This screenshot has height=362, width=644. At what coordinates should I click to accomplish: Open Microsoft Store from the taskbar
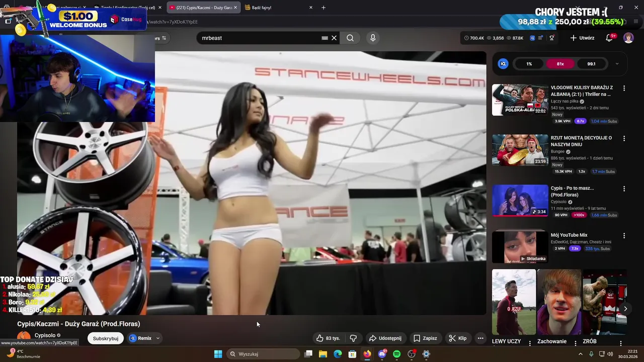[353, 354]
